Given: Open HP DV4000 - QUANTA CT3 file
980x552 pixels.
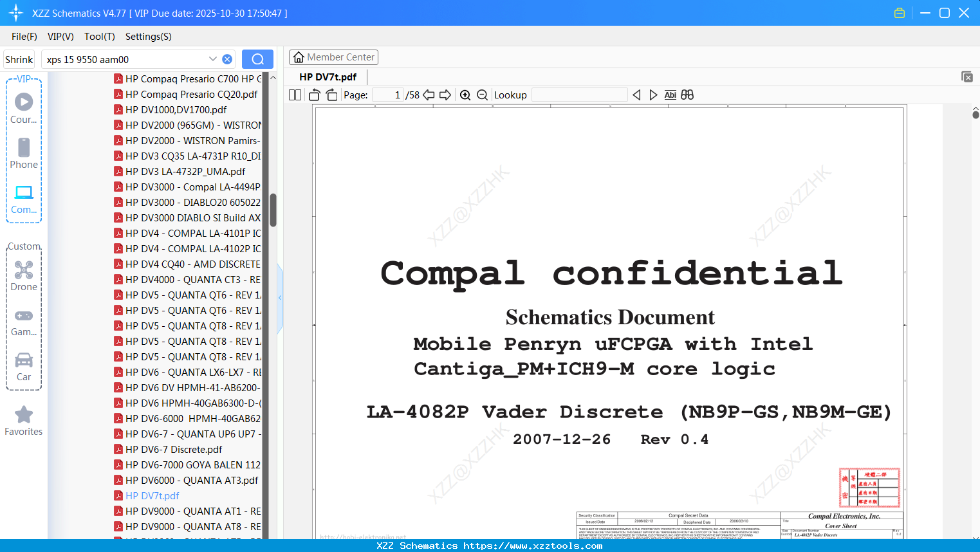Looking at the screenshot, I should click(x=188, y=279).
